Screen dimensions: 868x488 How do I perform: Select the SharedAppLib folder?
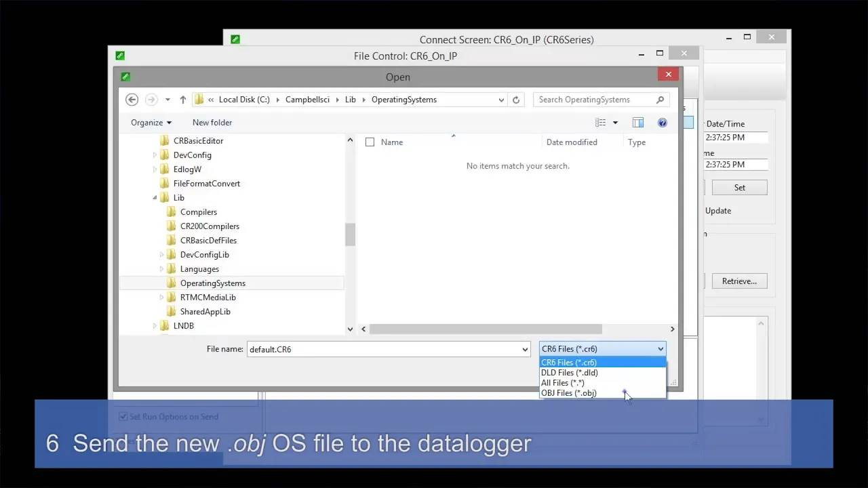[x=205, y=312]
